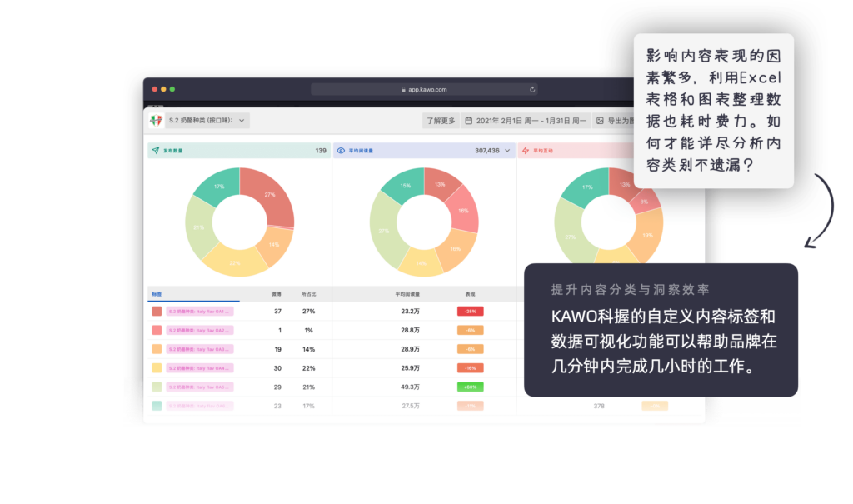Reload page via browser refresh icon
This screenshot has height=504, width=853.
(x=532, y=89)
